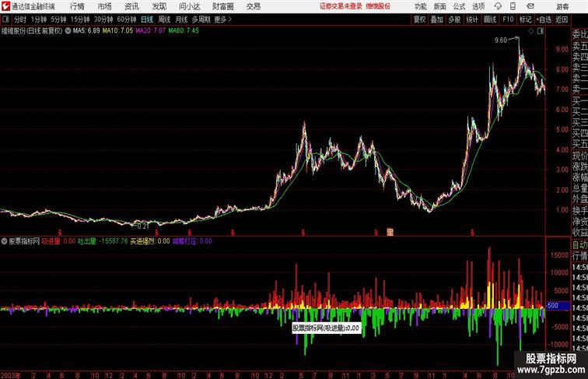Click the 吐出量 -15587.78 indicator value
588x379 pixels.
pyautogui.click(x=103, y=241)
